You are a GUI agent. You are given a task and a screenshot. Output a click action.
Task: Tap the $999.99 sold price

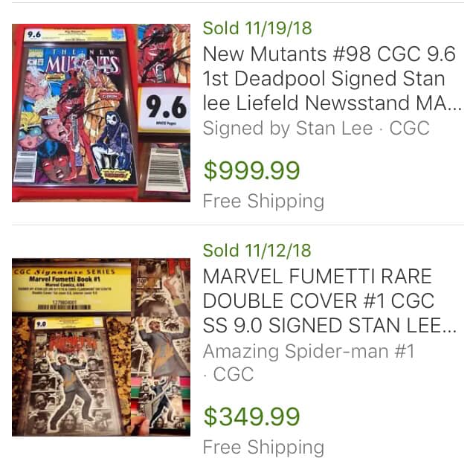pyautogui.click(x=251, y=170)
